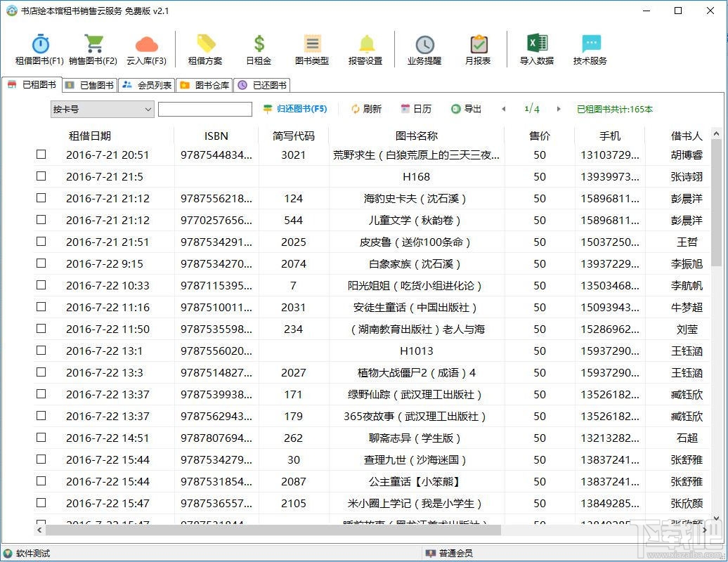Select book title 皮皮鲁（送你100条命）

(415, 242)
